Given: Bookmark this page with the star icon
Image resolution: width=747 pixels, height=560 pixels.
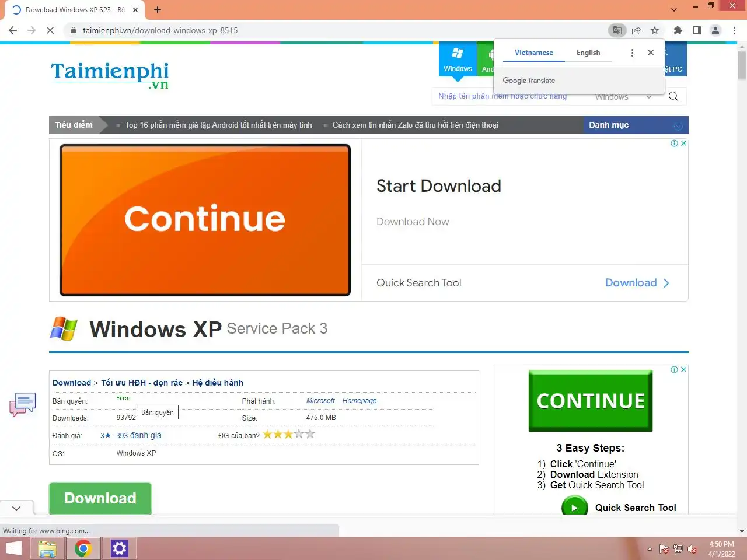Looking at the screenshot, I should click(655, 30).
